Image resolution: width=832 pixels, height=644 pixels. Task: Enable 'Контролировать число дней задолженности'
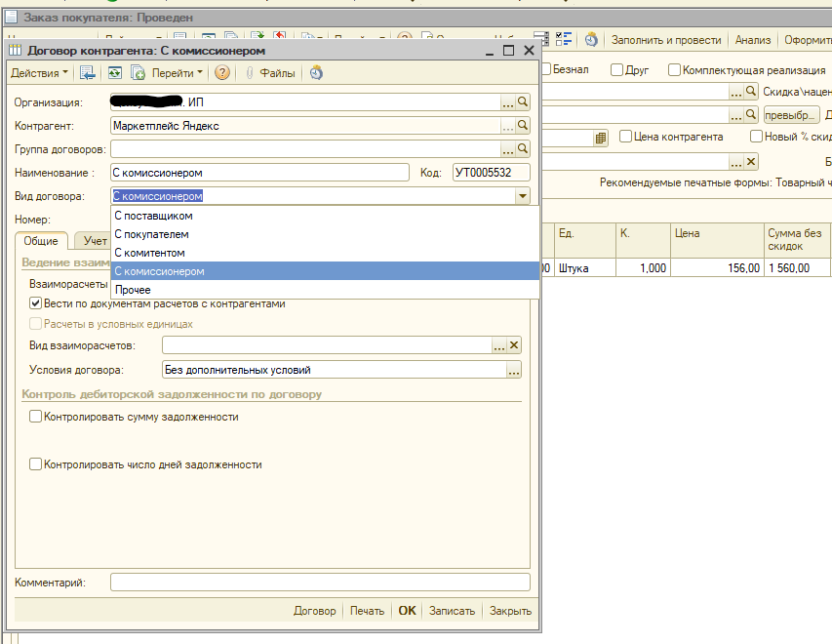(x=35, y=464)
